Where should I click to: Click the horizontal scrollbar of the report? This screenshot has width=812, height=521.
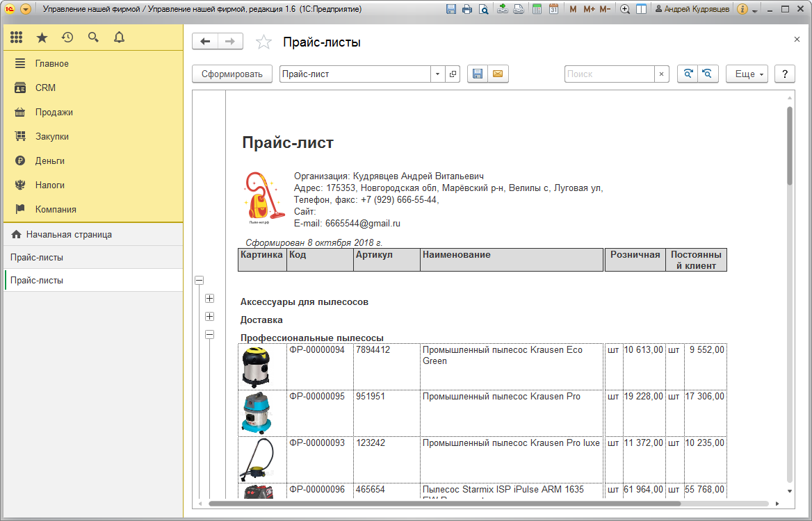444,504
